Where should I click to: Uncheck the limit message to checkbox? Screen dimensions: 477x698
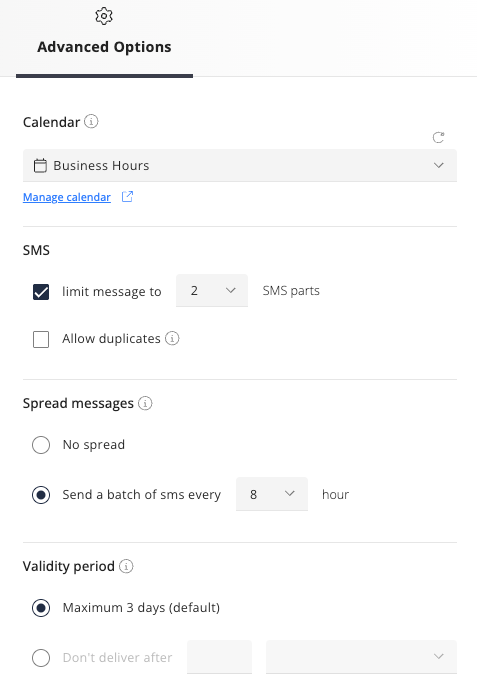coord(41,292)
